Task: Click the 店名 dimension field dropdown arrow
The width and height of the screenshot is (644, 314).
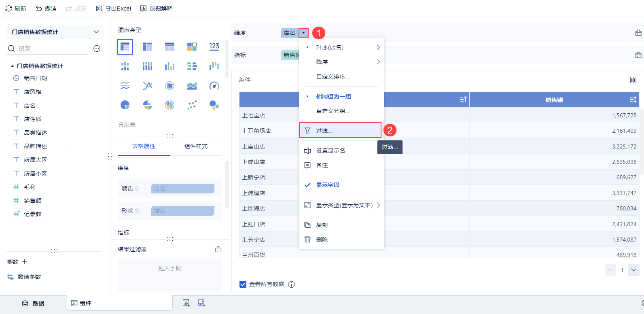Action: coord(303,33)
